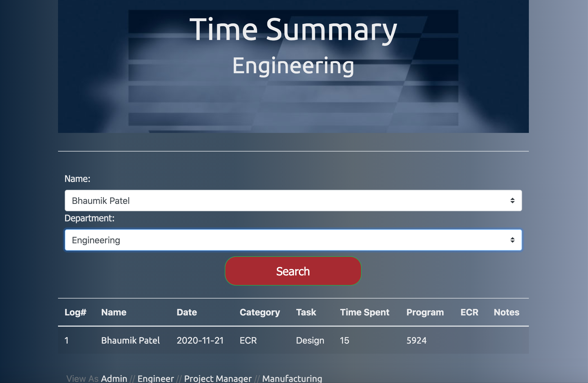Open the Department dropdown showing Engineering
The image size is (588, 383).
[x=293, y=240]
